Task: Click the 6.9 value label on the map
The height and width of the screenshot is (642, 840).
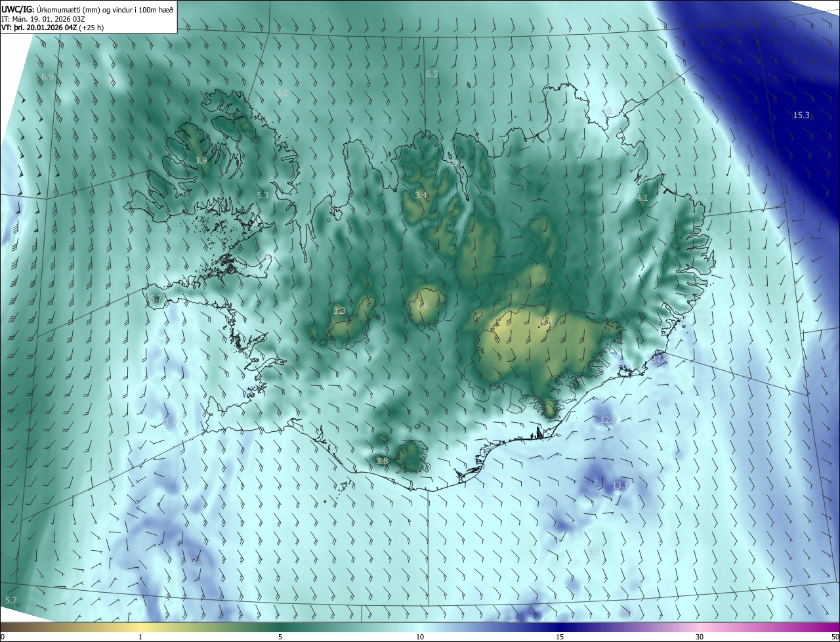Action: point(47,76)
